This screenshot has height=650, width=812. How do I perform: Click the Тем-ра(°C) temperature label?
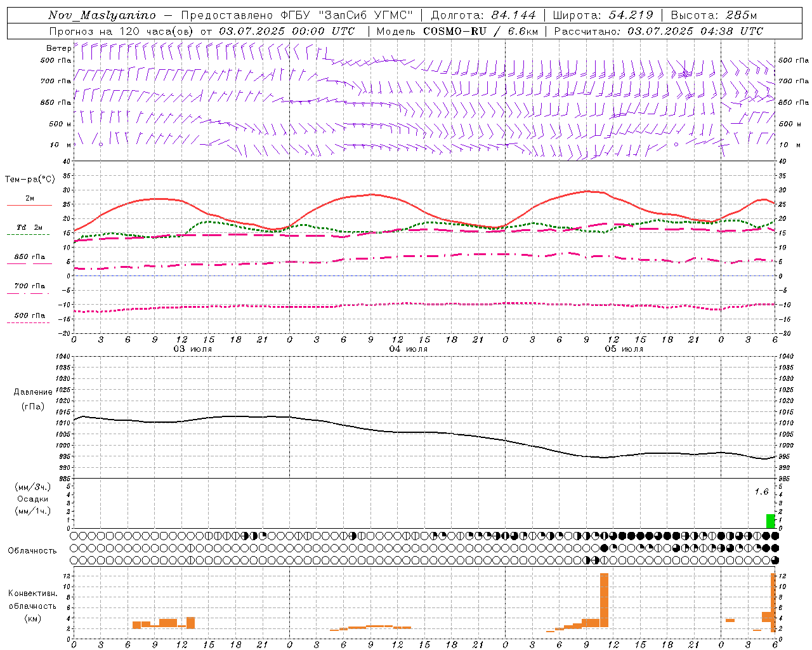pos(30,180)
